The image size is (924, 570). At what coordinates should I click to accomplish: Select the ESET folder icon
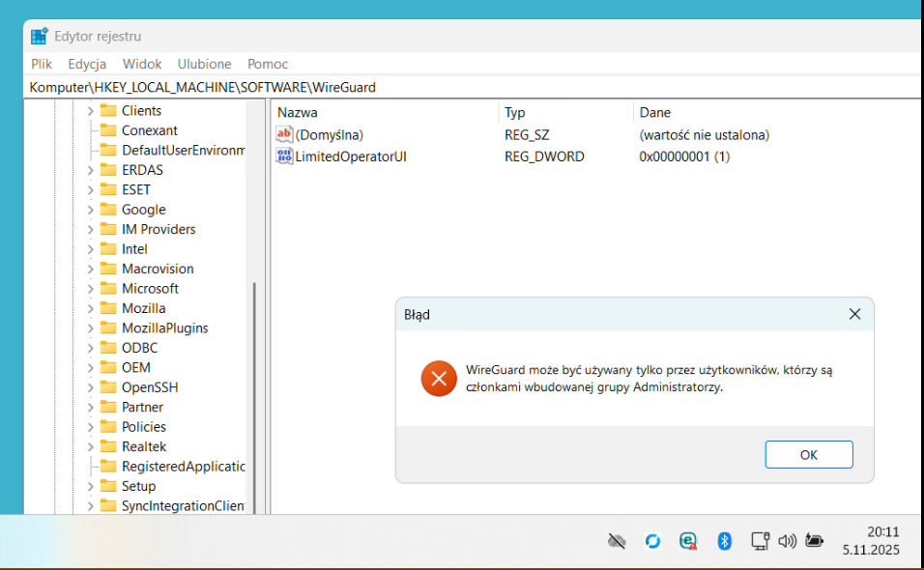108,189
